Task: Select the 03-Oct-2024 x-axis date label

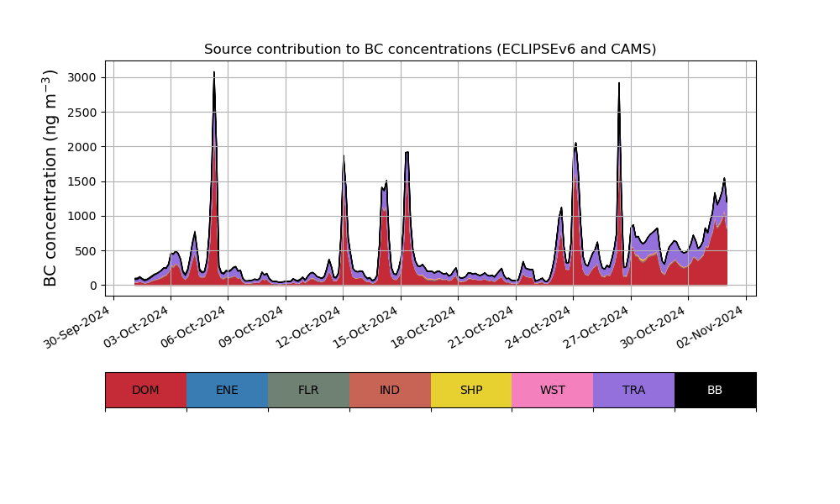Action: click(135, 328)
